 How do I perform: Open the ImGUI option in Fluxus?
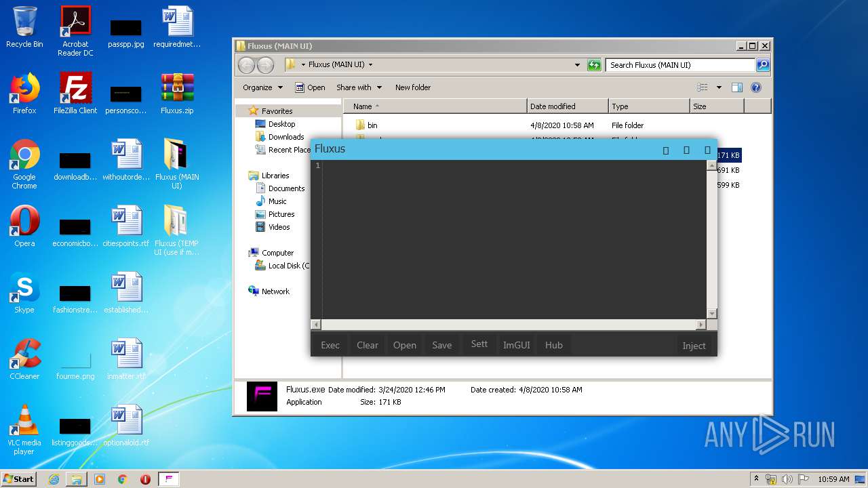(517, 345)
